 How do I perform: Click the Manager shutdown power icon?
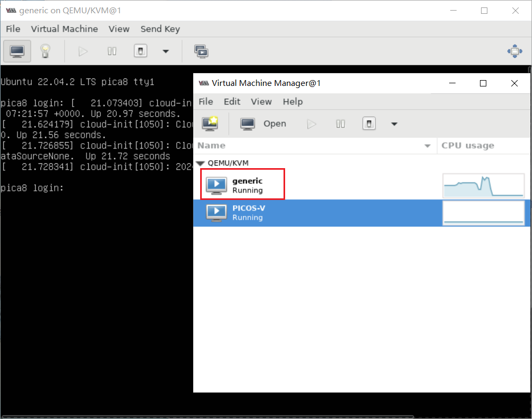click(369, 124)
